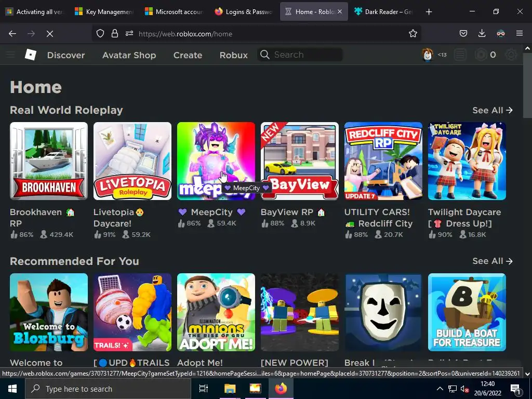Open the Livetopia Roleplay thumbnail
Image resolution: width=532 pixels, height=399 pixels.
point(132,161)
